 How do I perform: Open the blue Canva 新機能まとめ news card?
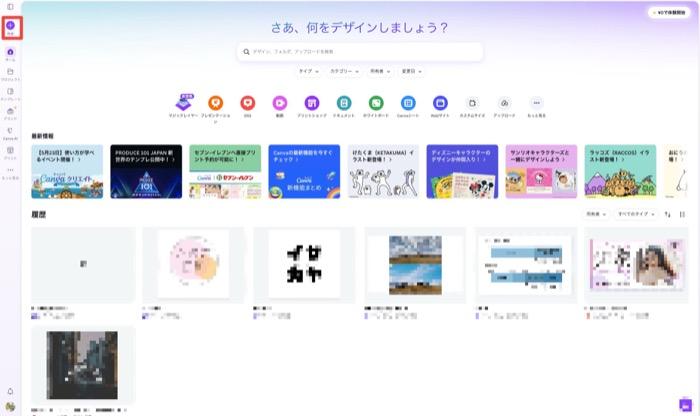[x=304, y=171]
